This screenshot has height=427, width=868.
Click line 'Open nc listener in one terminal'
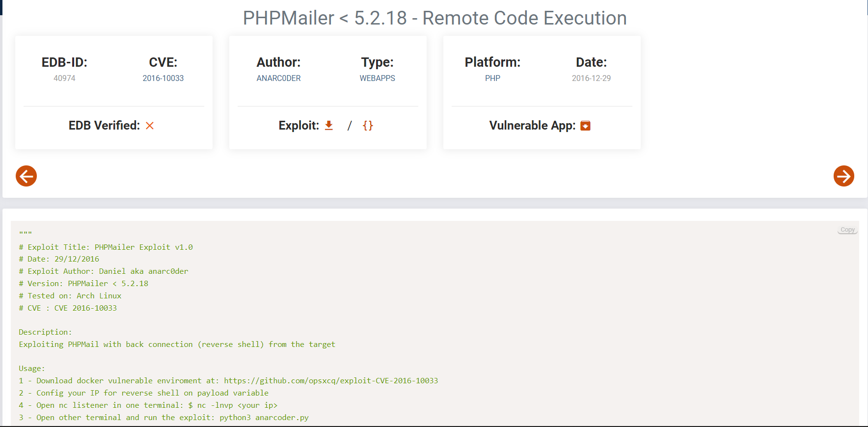click(148, 405)
